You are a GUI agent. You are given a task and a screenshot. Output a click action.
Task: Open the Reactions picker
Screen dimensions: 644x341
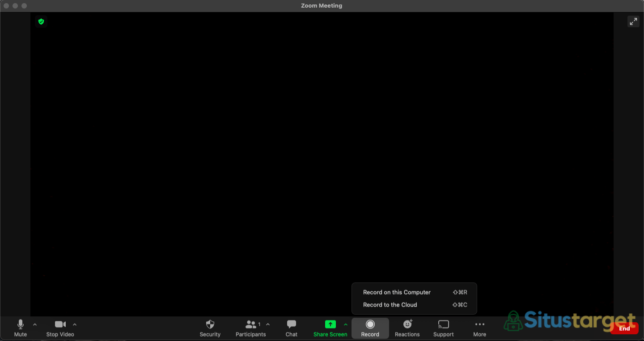[407, 328]
